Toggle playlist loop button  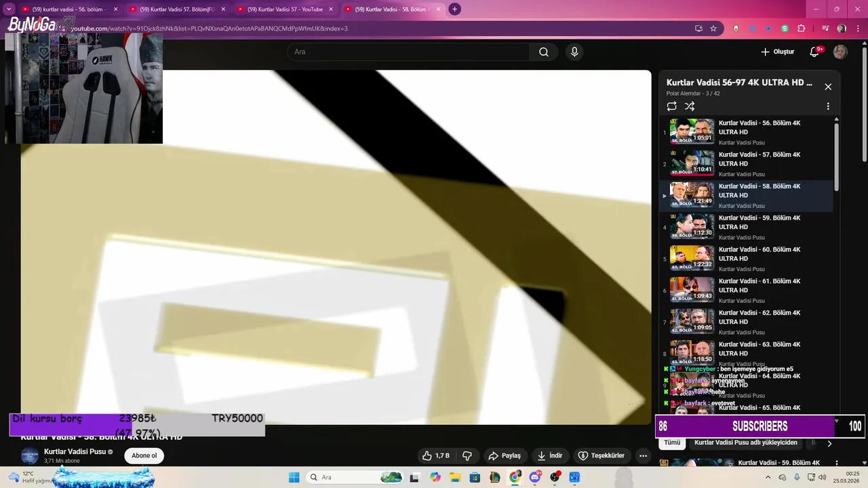[x=671, y=106]
